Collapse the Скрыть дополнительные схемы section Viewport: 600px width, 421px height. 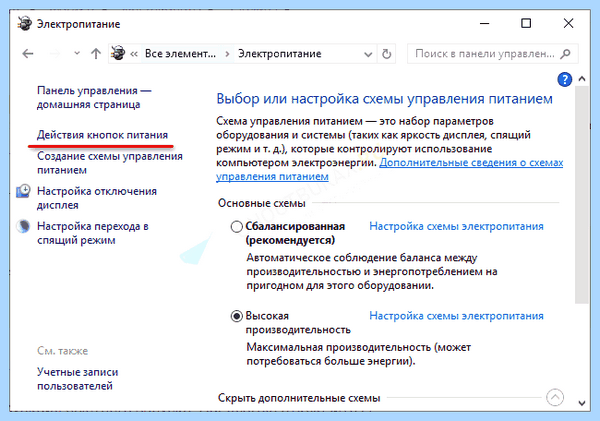(555, 397)
